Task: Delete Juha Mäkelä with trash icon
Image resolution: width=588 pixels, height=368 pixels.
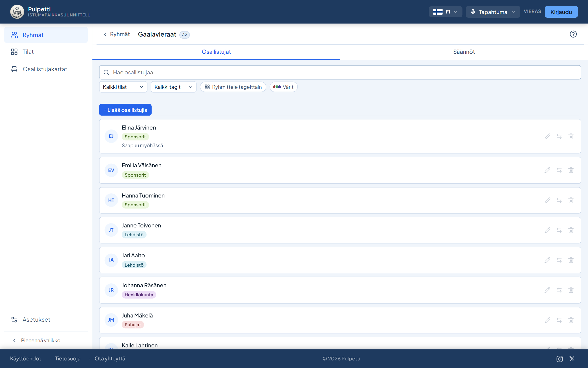Action: point(571,320)
